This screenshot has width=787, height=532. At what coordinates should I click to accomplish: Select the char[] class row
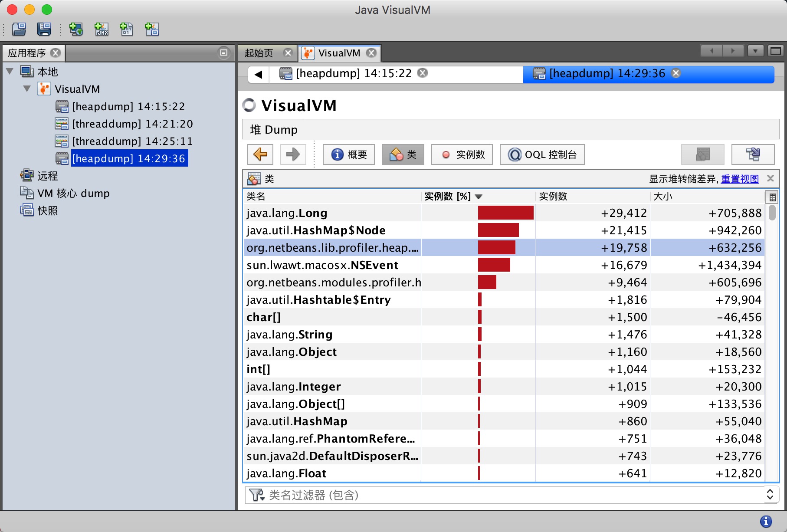tap(504, 317)
